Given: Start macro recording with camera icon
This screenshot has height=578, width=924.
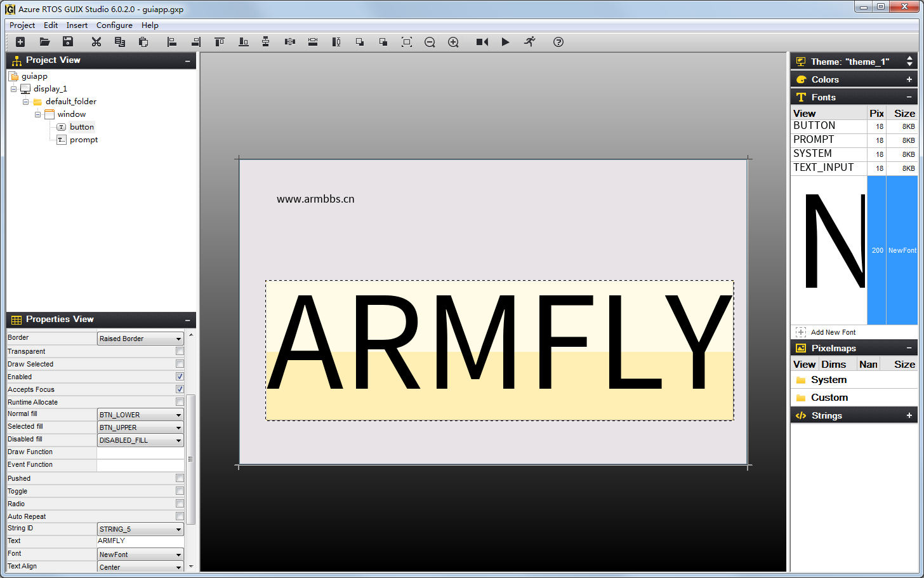Looking at the screenshot, I should [482, 42].
